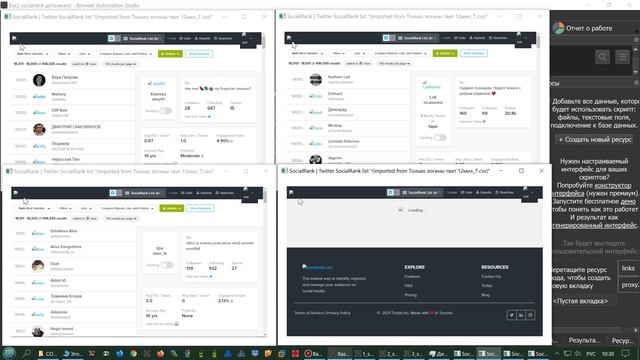Select the proxy resource item
Screen dimensions: 640x360
tap(629, 285)
